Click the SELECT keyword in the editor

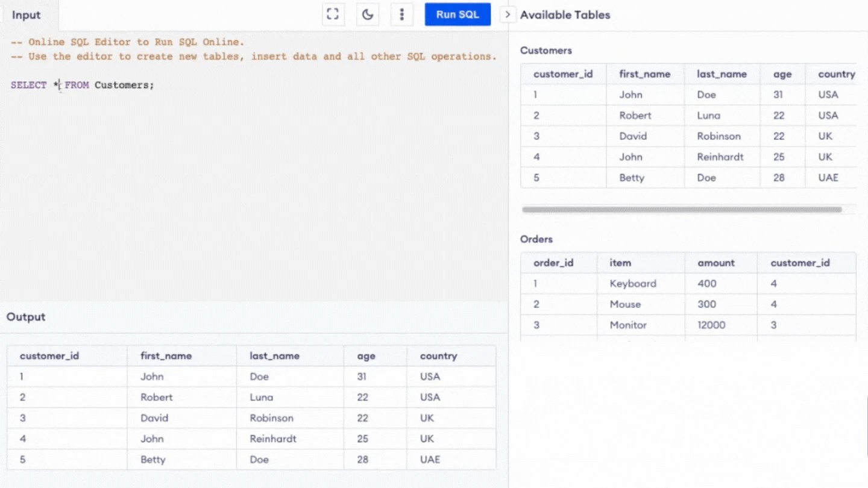point(28,85)
